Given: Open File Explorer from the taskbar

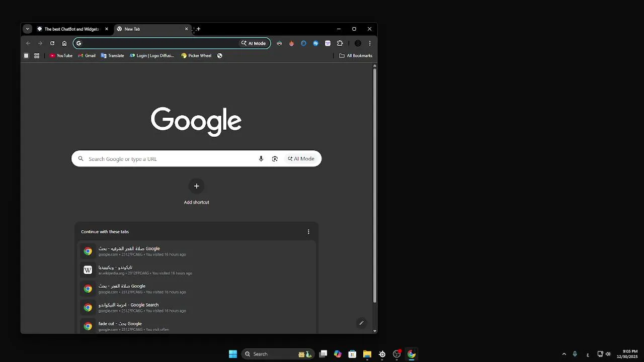Looking at the screenshot, I should [367, 354].
